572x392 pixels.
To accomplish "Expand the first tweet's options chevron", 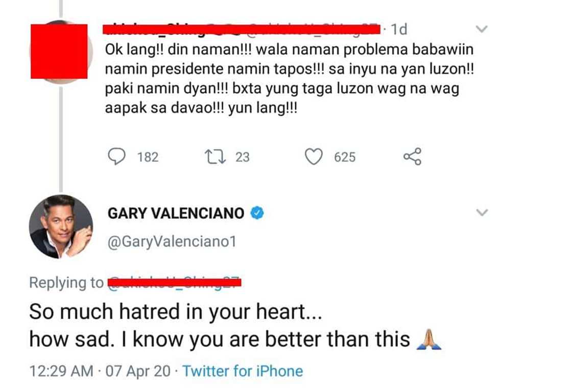I will tap(482, 30).
